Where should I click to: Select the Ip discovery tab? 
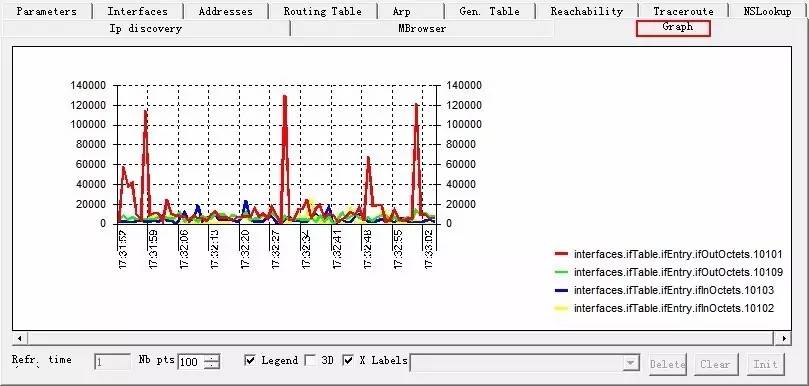[x=145, y=29]
